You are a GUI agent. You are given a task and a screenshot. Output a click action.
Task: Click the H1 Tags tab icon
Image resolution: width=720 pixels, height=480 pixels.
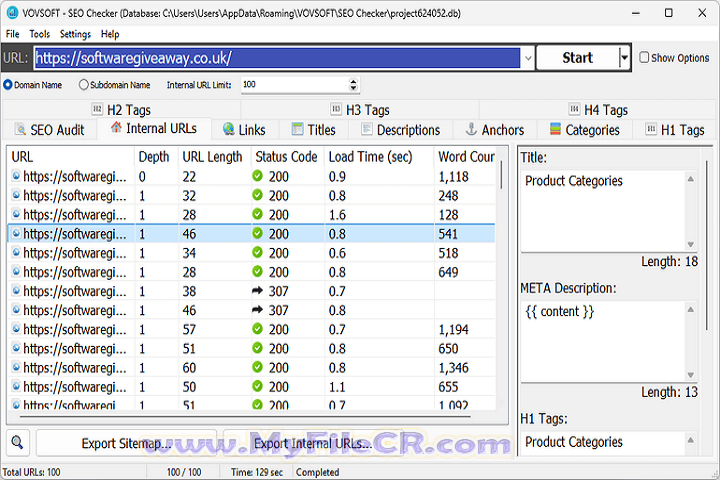pyautogui.click(x=651, y=129)
